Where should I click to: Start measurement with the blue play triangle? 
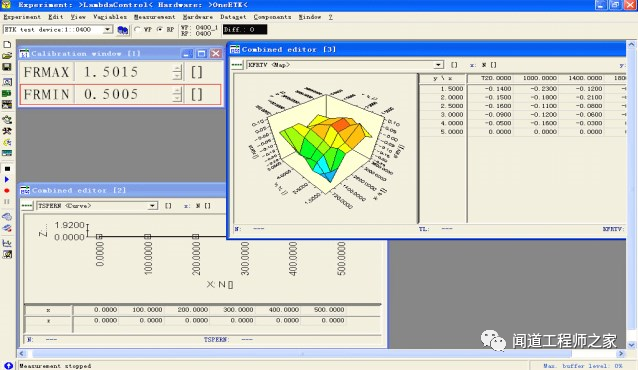point(7,180)
